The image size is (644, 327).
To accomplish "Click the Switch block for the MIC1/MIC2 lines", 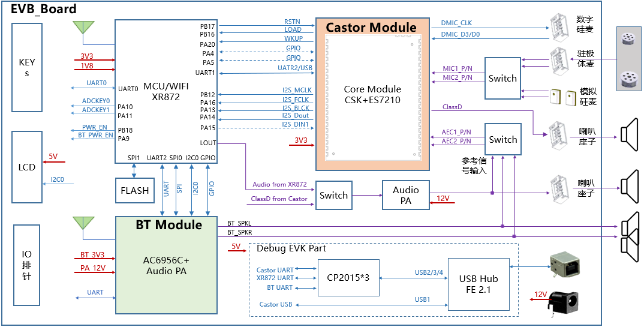I will coord(502,78).
